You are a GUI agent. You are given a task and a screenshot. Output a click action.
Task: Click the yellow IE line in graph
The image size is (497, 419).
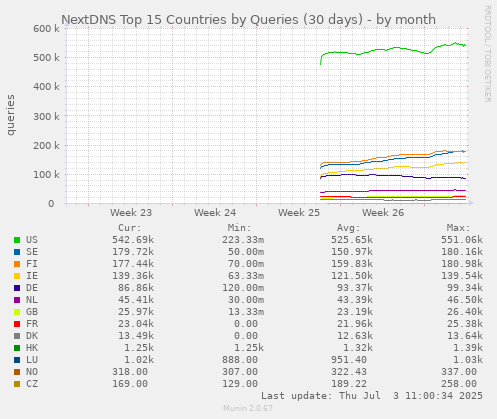point(393,166)
